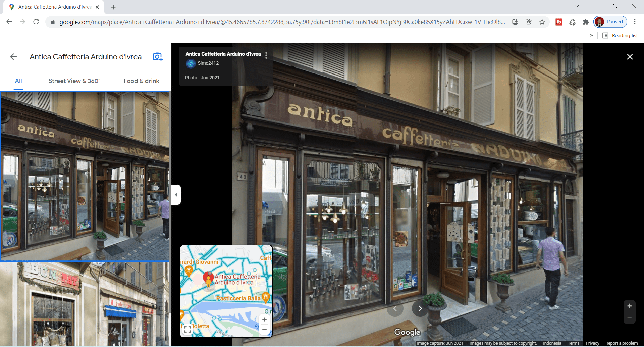Screen dimensions: 644x347
Task: Open the red extension icon
Action: 559,22
